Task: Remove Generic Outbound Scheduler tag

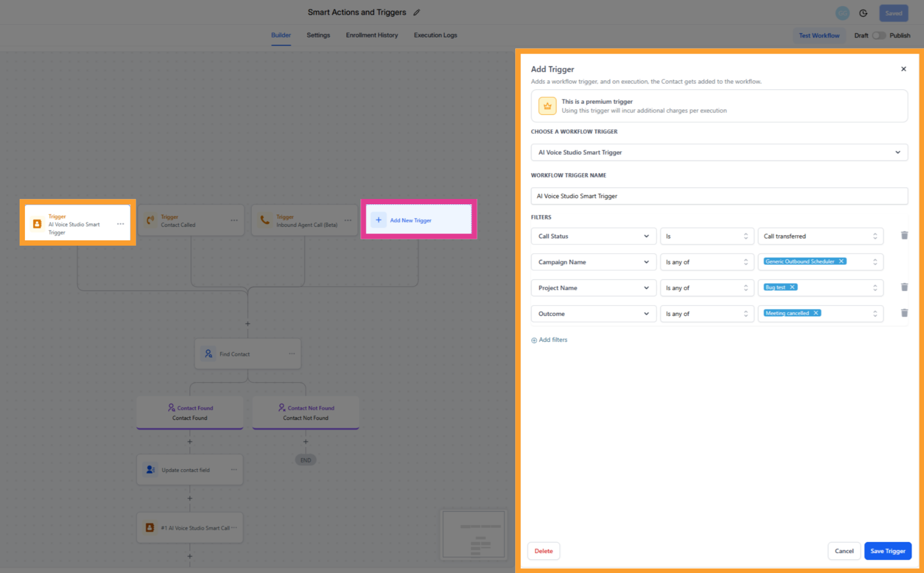Action: pos(841,261)
